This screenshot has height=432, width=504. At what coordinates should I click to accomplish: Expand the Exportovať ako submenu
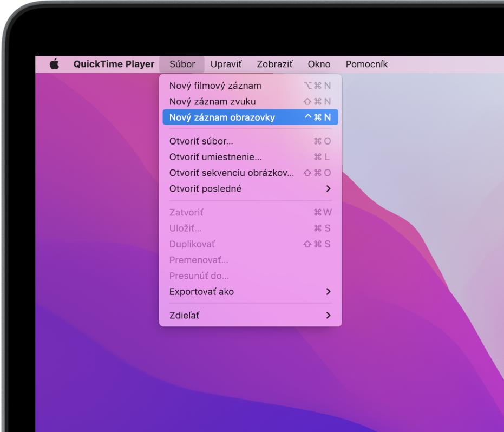[x=251, y=292]
